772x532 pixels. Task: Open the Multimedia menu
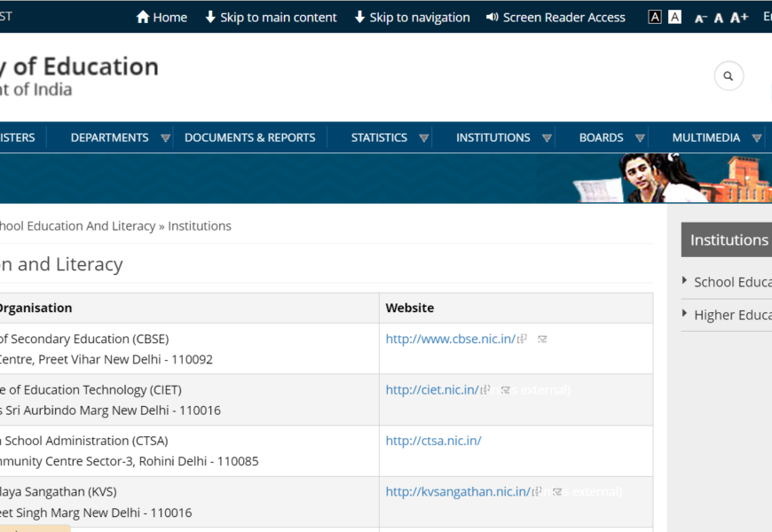[706, 137]
